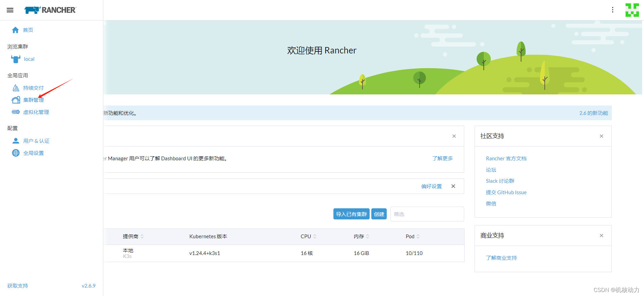Image resolution: width=644 pixels, height=296 pixels.
Task: Click the 了解更多 link
Action: click(443, 159)
